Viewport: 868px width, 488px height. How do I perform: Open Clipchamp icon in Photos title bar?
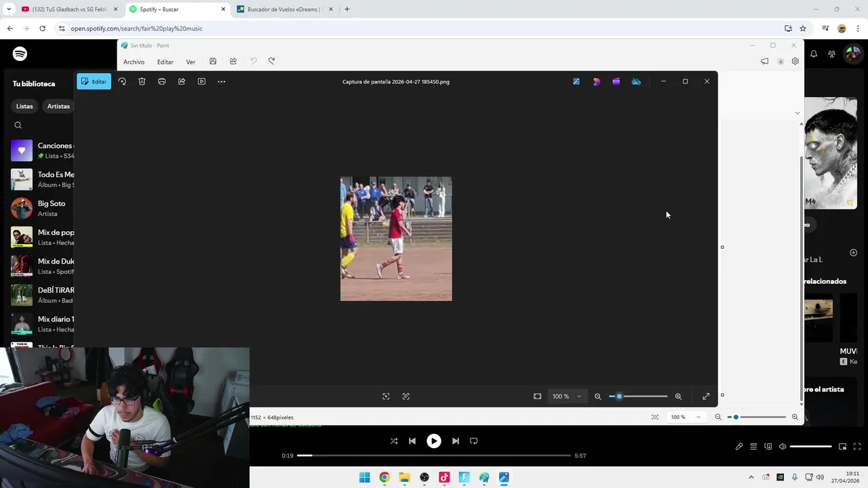point(616,81)
